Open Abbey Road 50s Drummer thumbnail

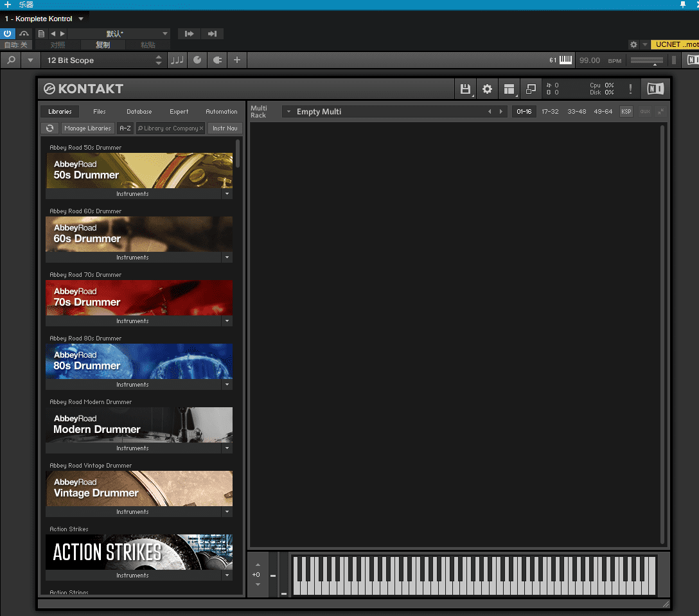click(x=139, y=170)
